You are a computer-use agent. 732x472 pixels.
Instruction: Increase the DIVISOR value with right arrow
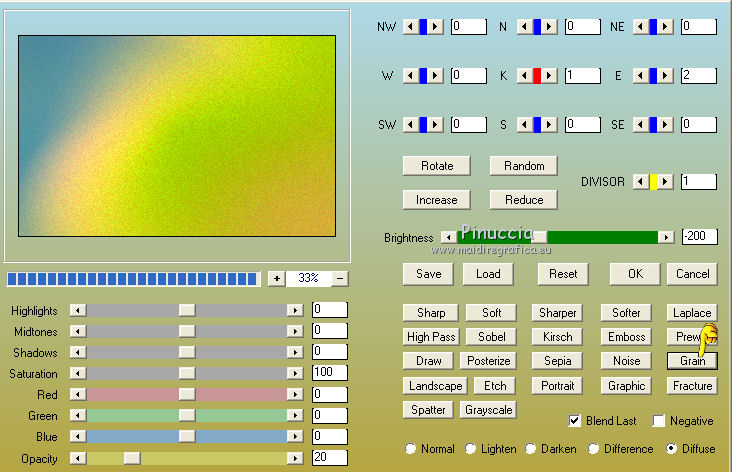tap(665, 182)
